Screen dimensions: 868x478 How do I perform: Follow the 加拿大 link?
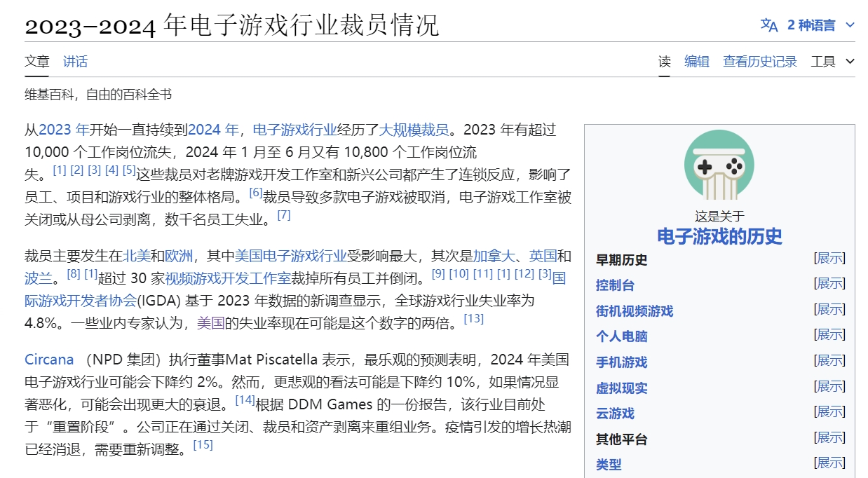click(494, 255)
